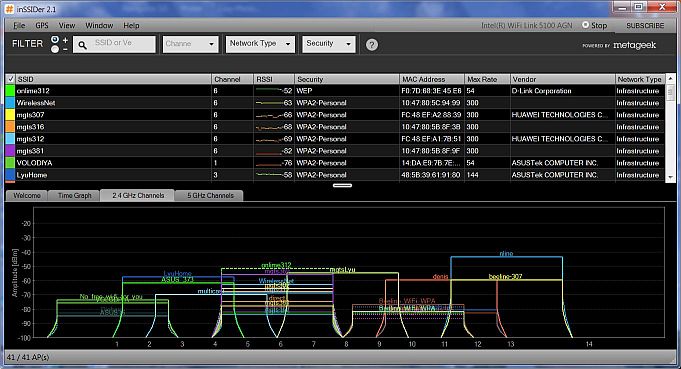Click the green color swatch for onlime312
Screen dimensions: 681x369
10,91
